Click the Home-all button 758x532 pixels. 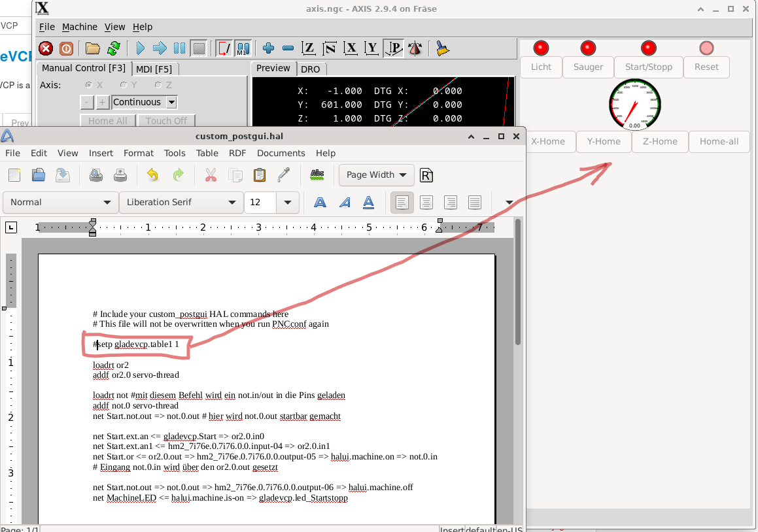click(x=718, y=141)
